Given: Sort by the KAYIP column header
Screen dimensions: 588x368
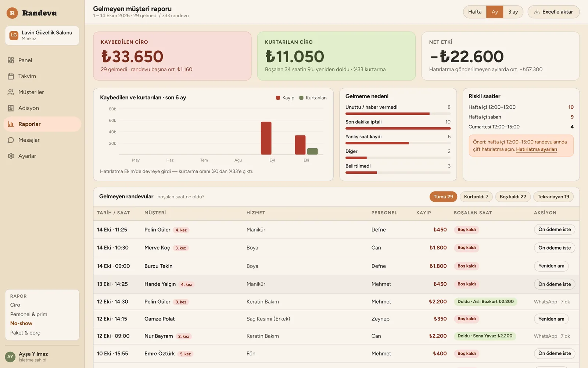Looking at the screenshot, I should coord(423,213).
